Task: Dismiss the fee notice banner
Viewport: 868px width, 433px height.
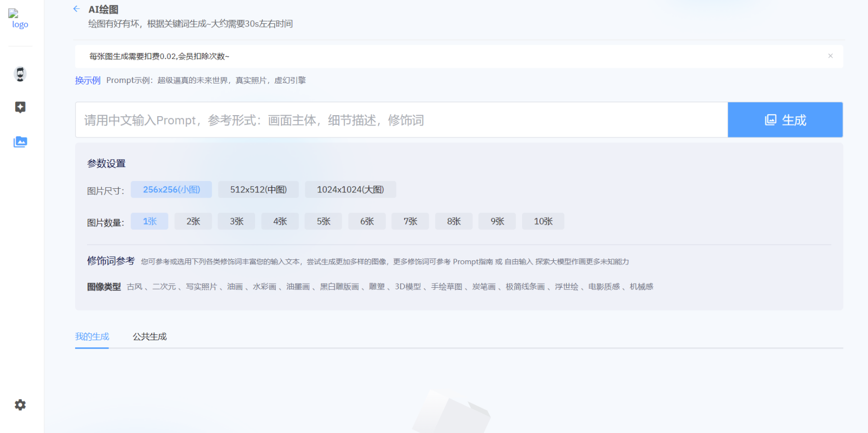Action: [830, 56]
